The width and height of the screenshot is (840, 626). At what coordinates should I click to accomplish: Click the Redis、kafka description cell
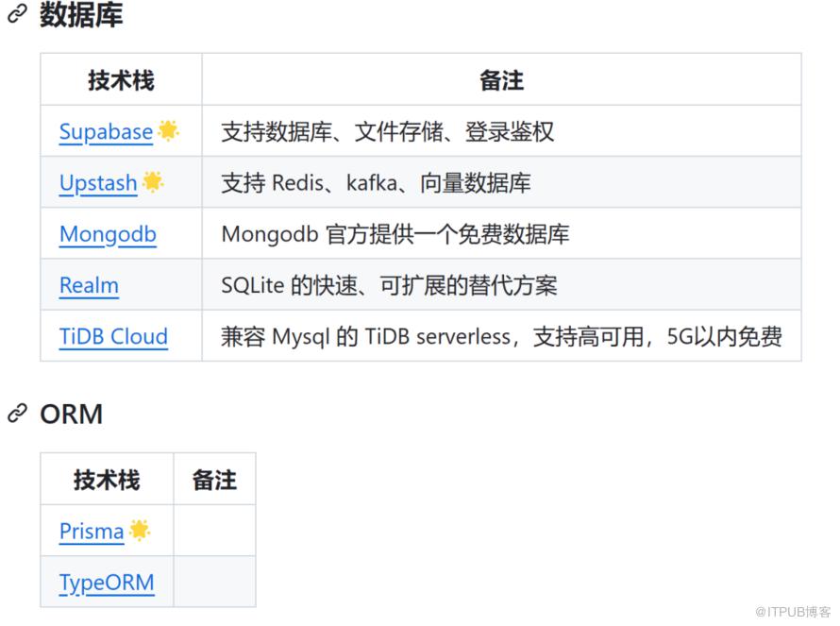[x=376, y=183]
